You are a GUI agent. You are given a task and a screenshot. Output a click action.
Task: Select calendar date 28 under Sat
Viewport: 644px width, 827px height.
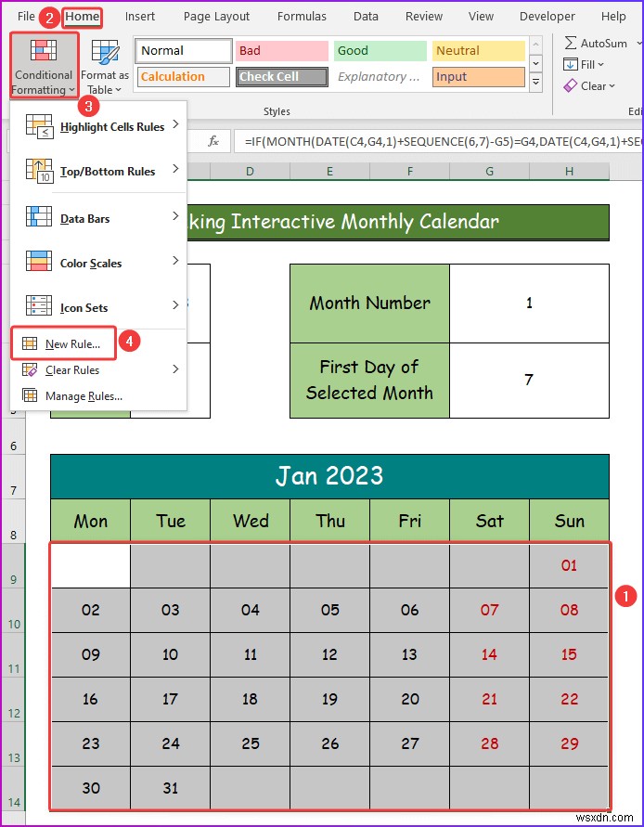pos(489,743)
